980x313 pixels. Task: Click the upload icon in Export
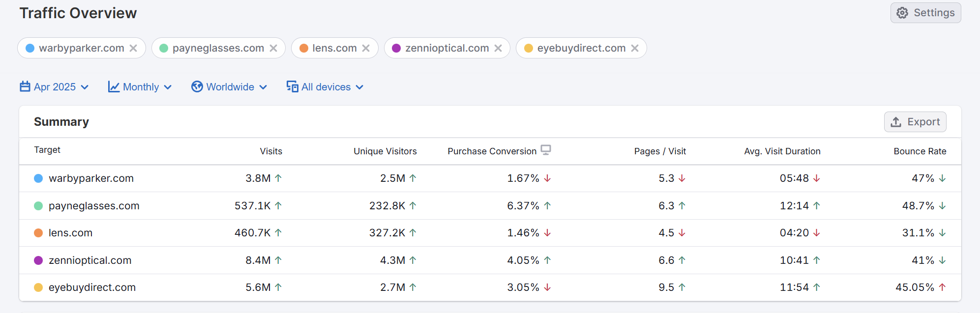896,122
